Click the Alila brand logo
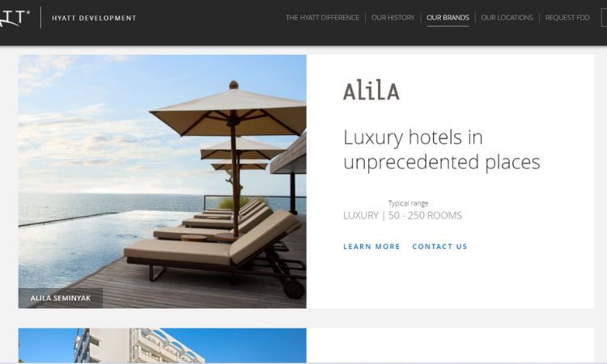 [371, 91]
